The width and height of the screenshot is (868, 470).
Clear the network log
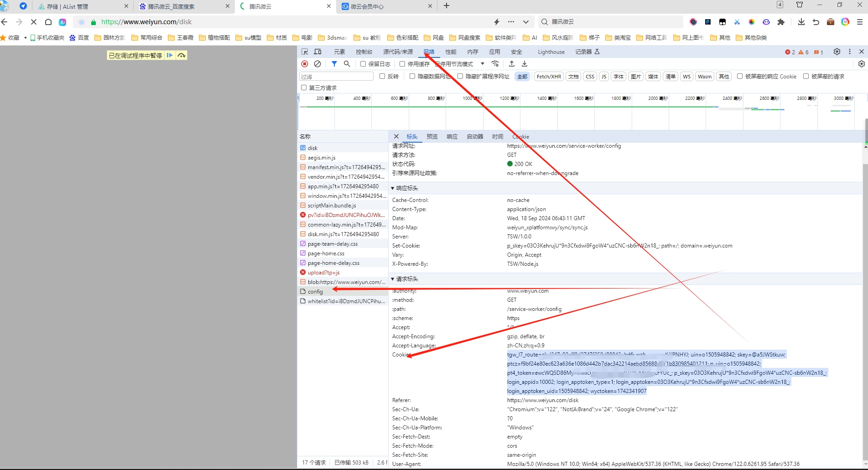317,64
